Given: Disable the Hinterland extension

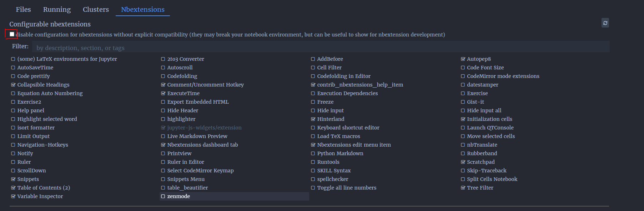Looking at the screenshot, I should tap(313, 119).
